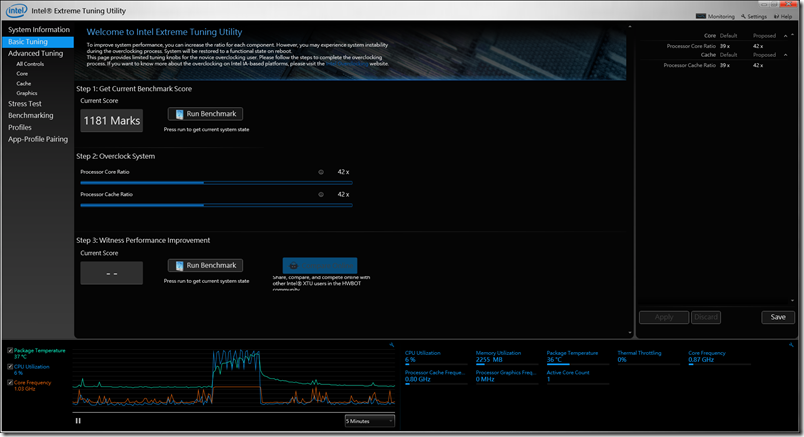Open the 5 Minutes time range dropdown

[369, 421]
